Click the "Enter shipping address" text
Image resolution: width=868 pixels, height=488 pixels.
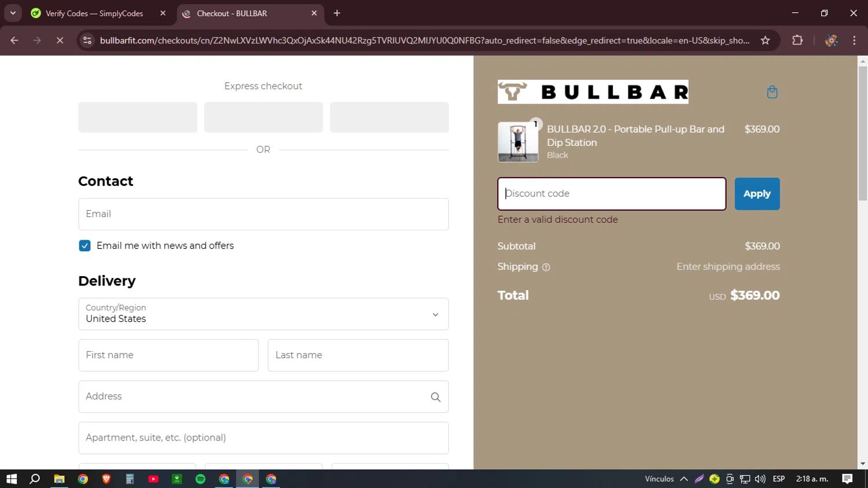728,267
